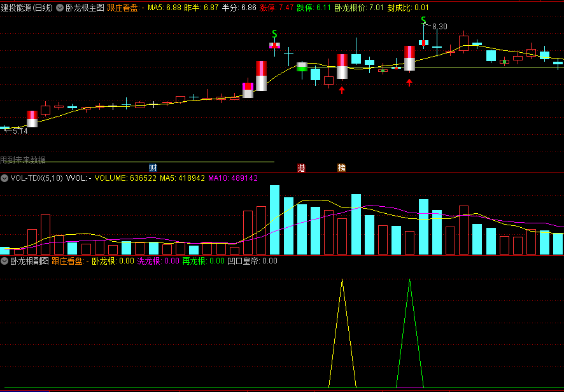Click the 卧龙根主图 indicator name

(85, 8)
